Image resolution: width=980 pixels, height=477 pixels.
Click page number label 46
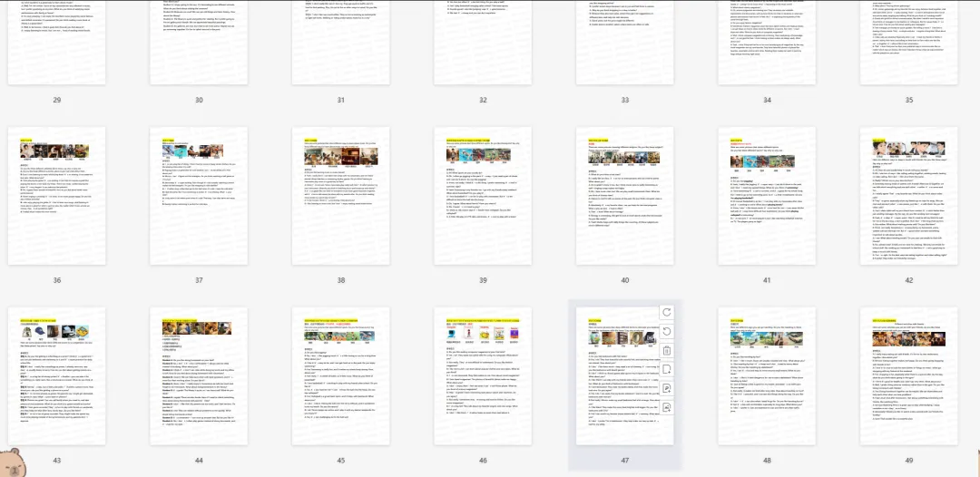(483, 460)
